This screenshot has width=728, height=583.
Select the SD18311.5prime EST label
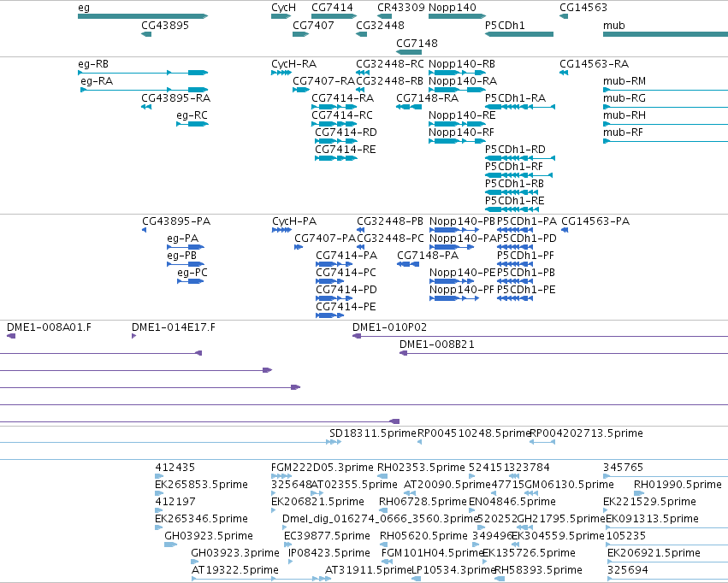tap(373, 433)
